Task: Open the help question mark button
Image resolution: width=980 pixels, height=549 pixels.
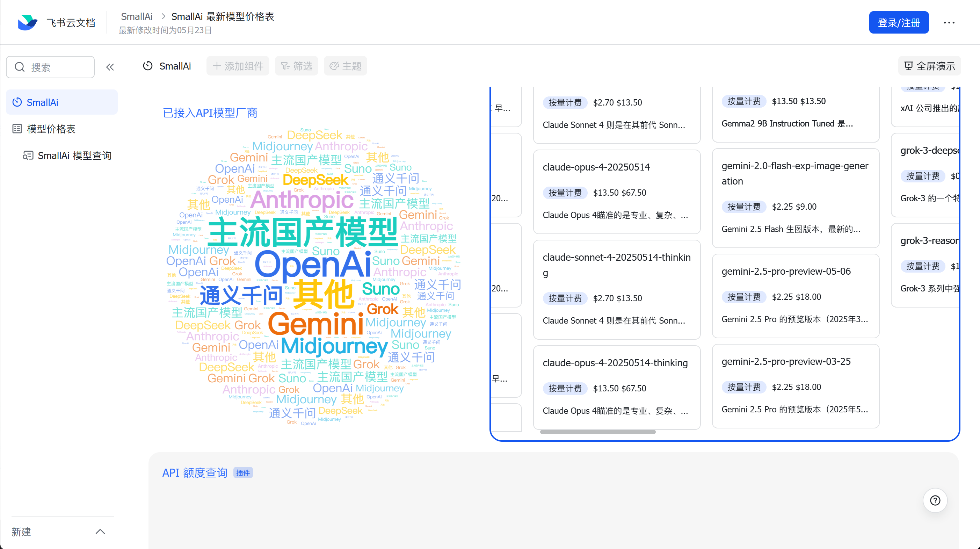Action: click(x=935, y=500)
